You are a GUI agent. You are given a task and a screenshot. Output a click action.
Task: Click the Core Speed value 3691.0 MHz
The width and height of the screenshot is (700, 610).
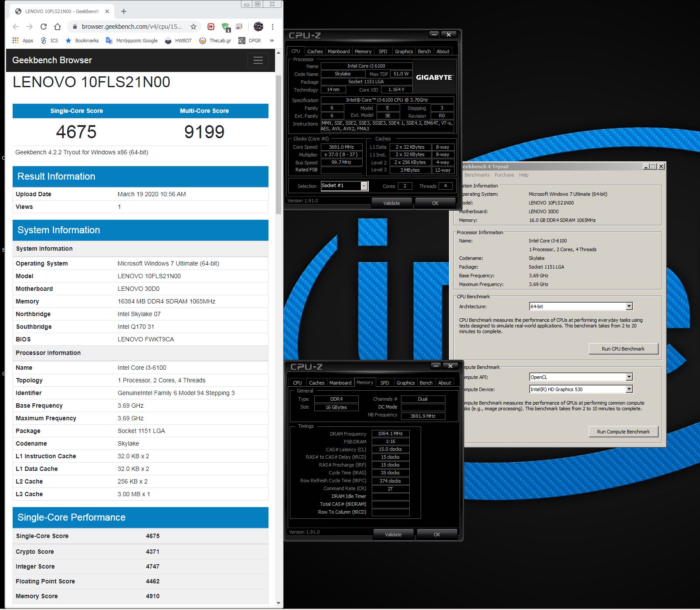coord(342,147)
